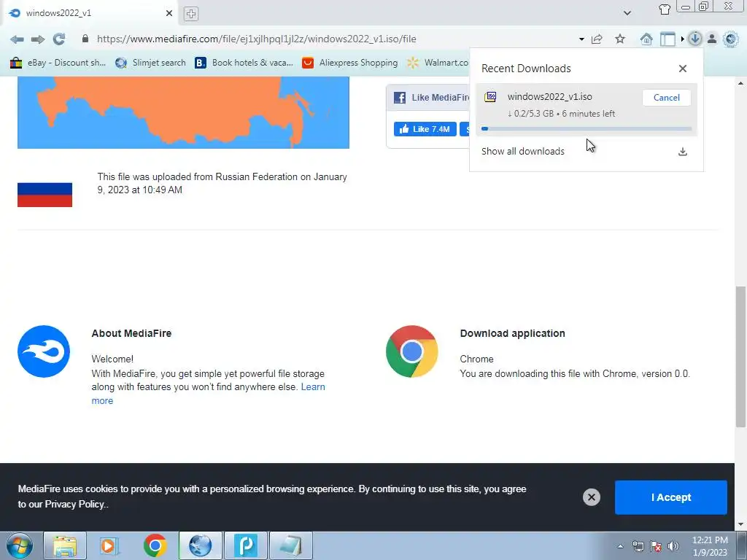Image resolution: width=747 pixels, height=560 pixels.
Task: Expand the hidden toolbar items arrow
Action: click(682, 39)
